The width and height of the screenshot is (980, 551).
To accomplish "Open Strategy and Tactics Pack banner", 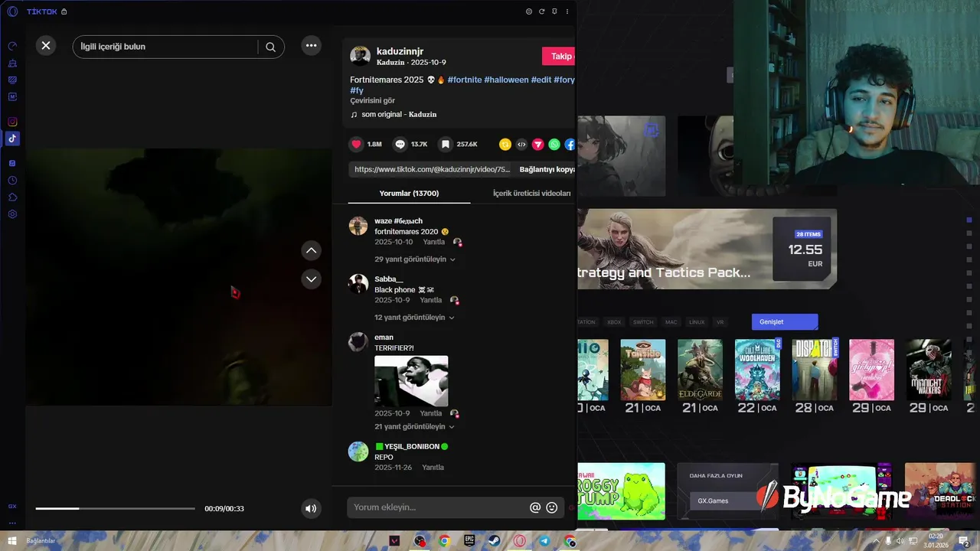I will click(707, 249).
